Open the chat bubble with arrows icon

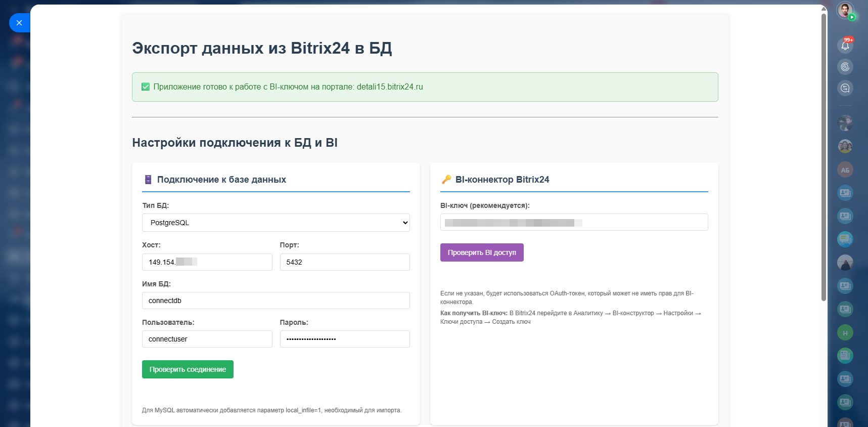[845, 88]
